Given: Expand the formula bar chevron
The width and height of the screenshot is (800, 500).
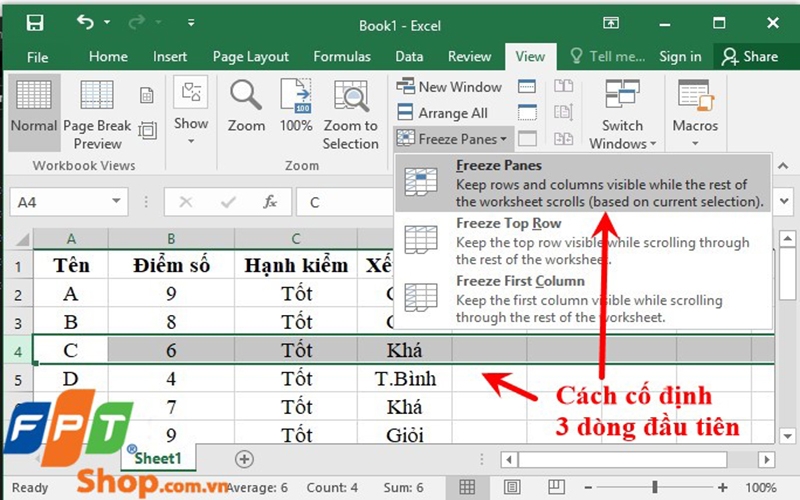Looking at the screenshot, I should pyautogui.click(x=784, y=201).
